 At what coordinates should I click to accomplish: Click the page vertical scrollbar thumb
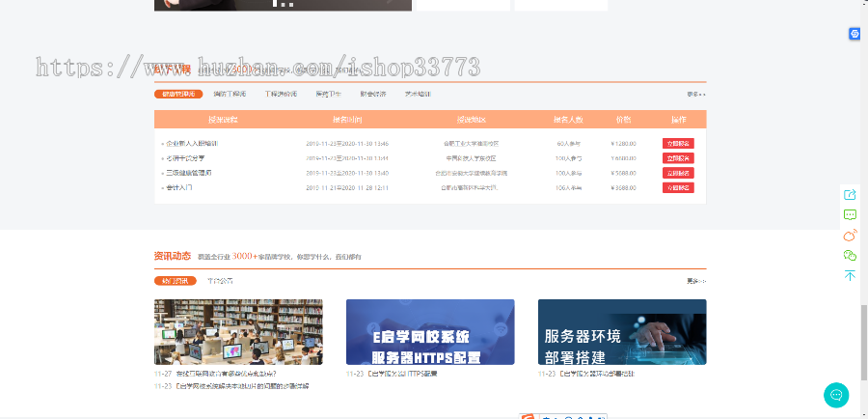864,343
